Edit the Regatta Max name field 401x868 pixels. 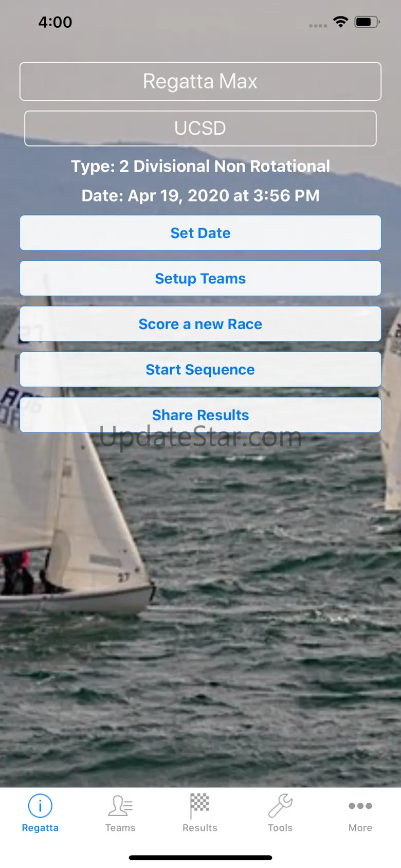pos(200,81)
